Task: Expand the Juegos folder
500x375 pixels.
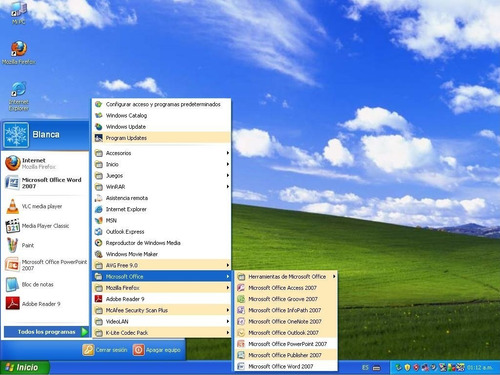Action: tap(161, 176)
